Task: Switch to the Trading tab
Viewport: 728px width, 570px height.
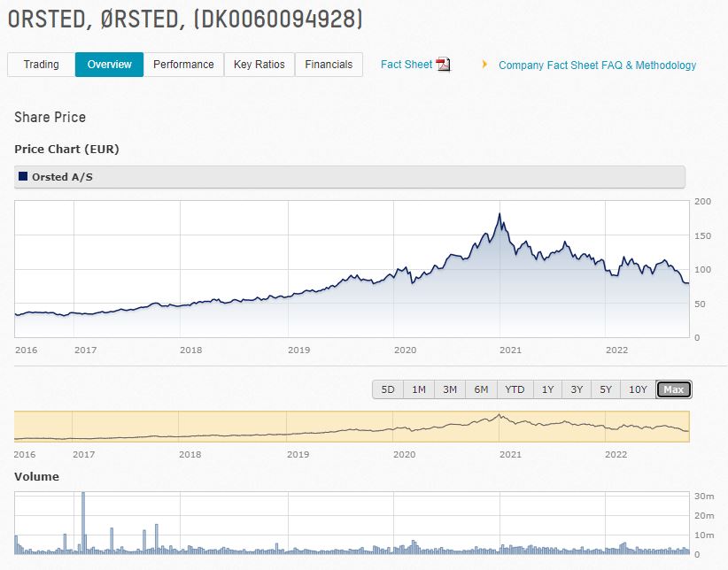Action: pos(41,65)
